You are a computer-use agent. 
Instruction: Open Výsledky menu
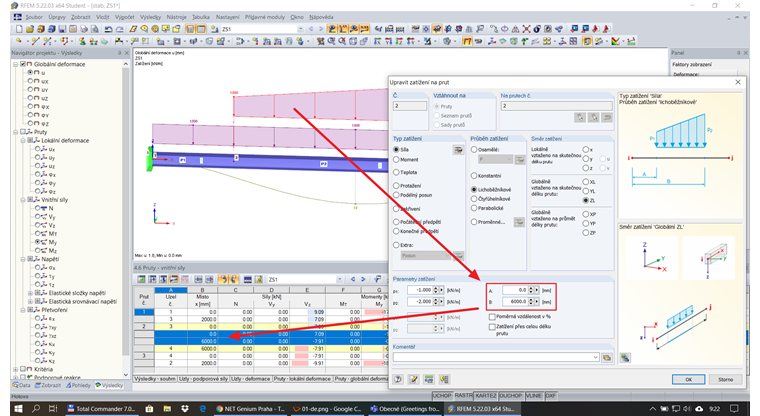[x=150, y=17]
